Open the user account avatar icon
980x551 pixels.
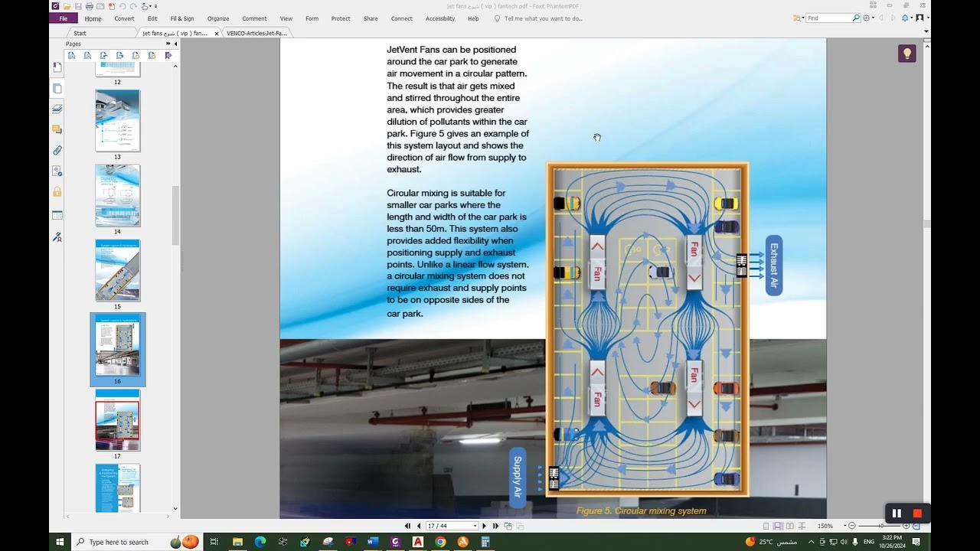(920, 18)
